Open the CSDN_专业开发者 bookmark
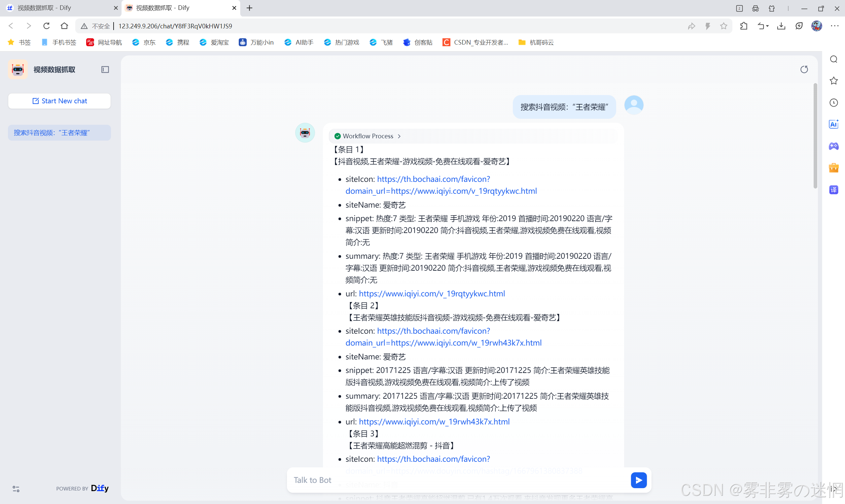Image resolution: width=845 pixels, height=504 pixels. click(475, 42)
